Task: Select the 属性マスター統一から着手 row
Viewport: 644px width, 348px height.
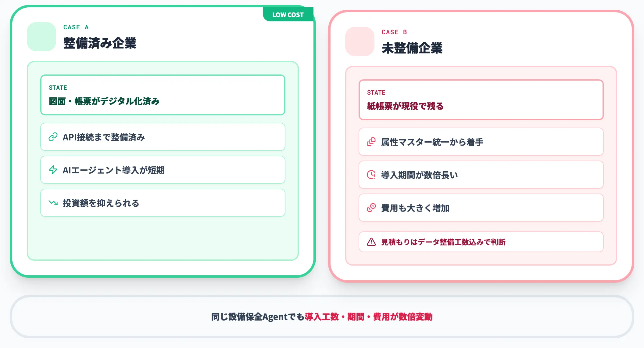Action: [481, 142]
